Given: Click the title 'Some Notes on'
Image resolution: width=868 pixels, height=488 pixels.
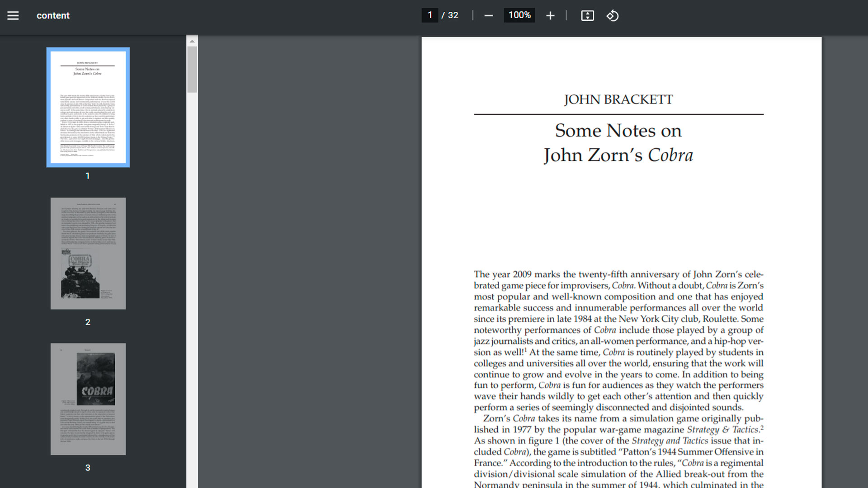Looking at the screenshot, I should click(x=618, y=131).
